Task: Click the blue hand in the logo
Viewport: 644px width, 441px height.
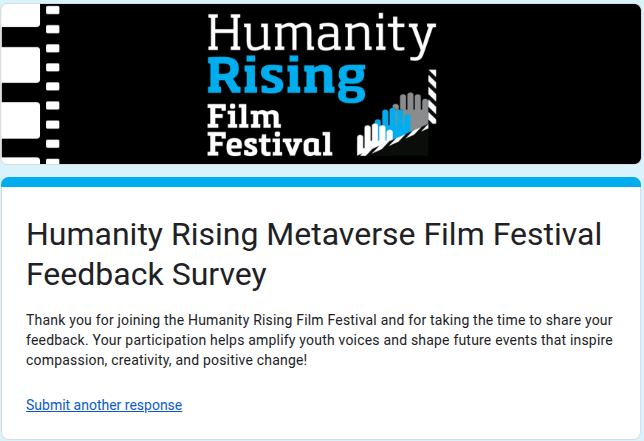Action: point(394,119)
